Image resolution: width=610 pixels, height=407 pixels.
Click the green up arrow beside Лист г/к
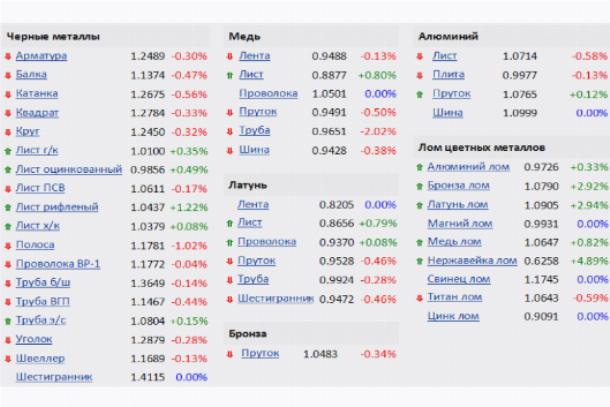point(8,151)
